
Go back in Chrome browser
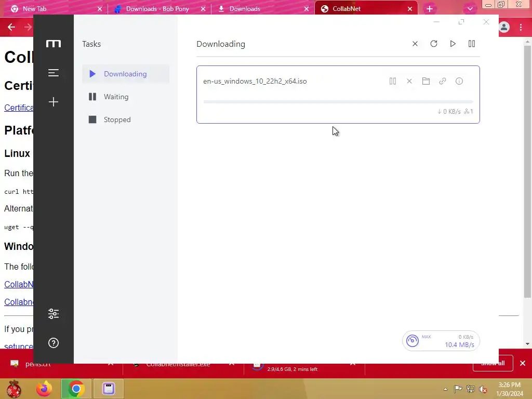(11, 27)
